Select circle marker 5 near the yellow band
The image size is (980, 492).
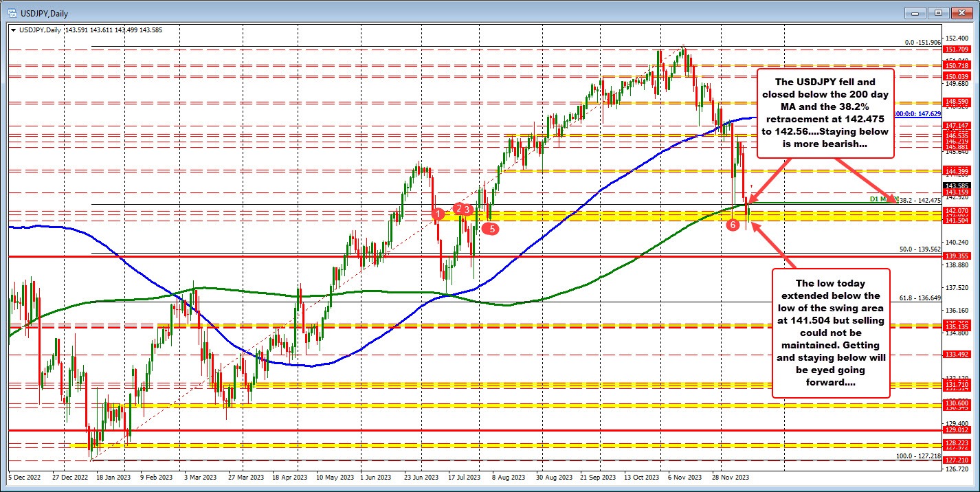pyautogui.click(x=491, y=227)
